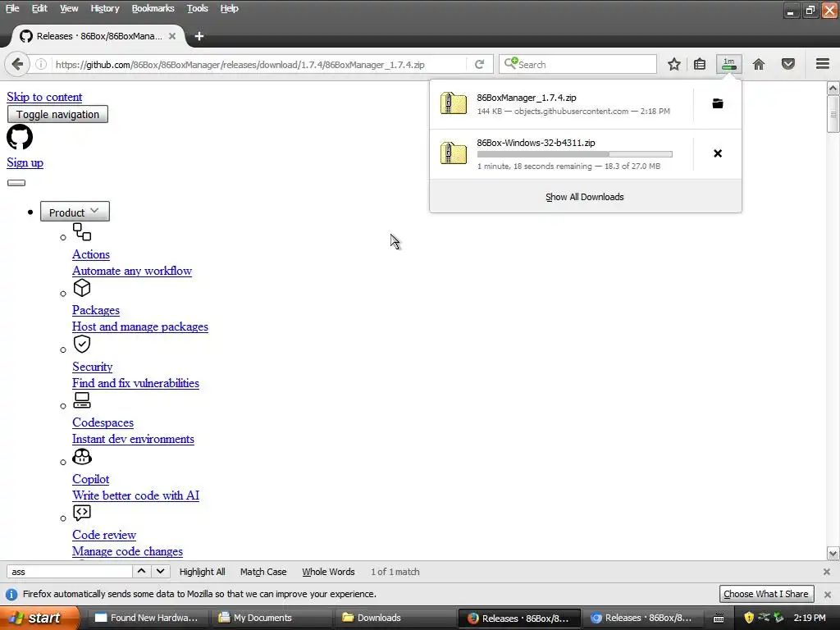The image size is (840, 630).
Task: Open Manage code changes link
Action: pos(127,551)
